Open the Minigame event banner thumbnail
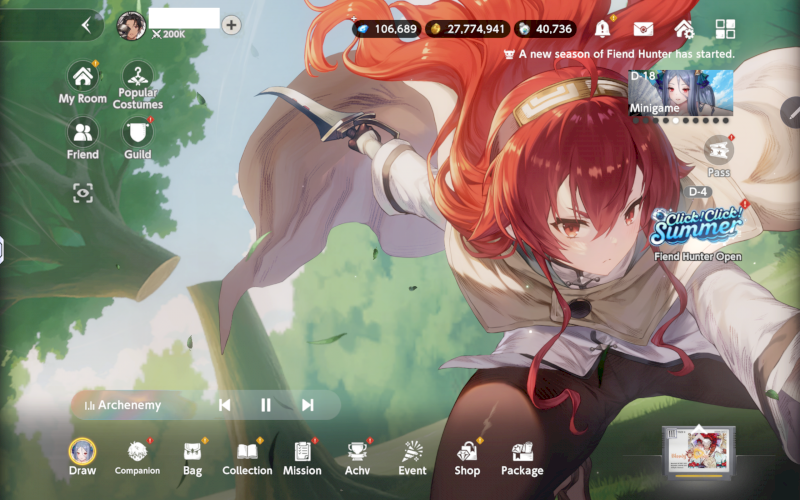The image size is (800, 500). pos(680,92)
